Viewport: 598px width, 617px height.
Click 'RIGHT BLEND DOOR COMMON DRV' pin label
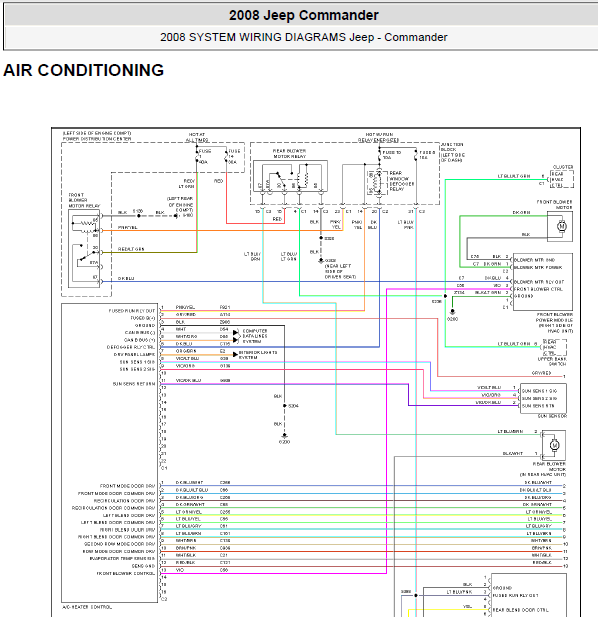pyautogui.click(x=116, y=537)
